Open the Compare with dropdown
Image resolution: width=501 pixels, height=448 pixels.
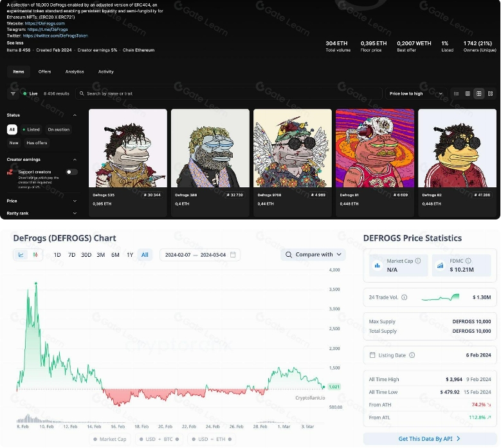click(313, 254)
